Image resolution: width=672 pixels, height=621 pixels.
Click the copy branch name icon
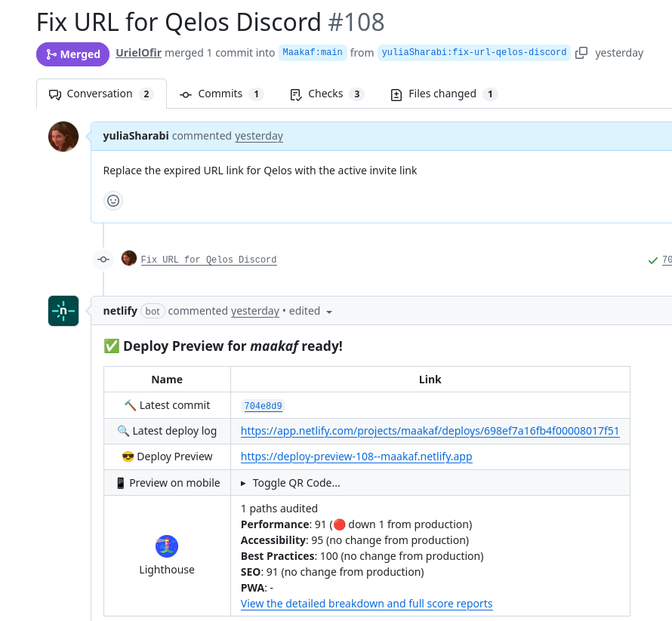(x=581, y=53)
